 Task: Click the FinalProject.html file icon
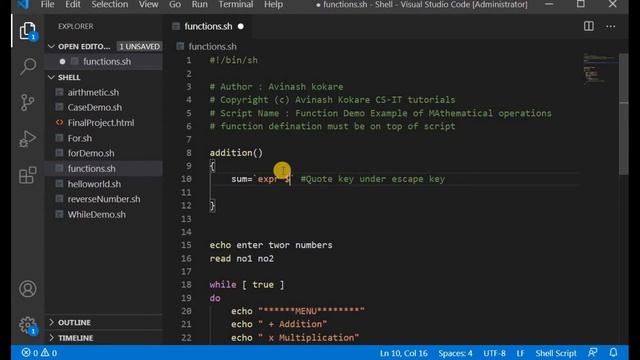click(60, 122)
